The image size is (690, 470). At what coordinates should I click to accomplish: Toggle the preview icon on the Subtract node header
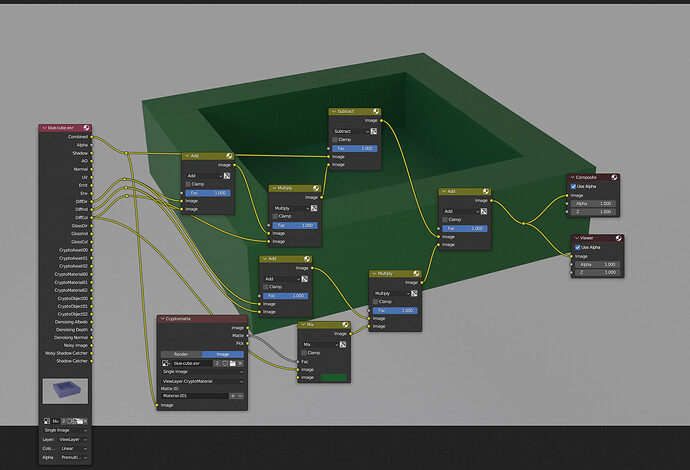coord(376,111)
